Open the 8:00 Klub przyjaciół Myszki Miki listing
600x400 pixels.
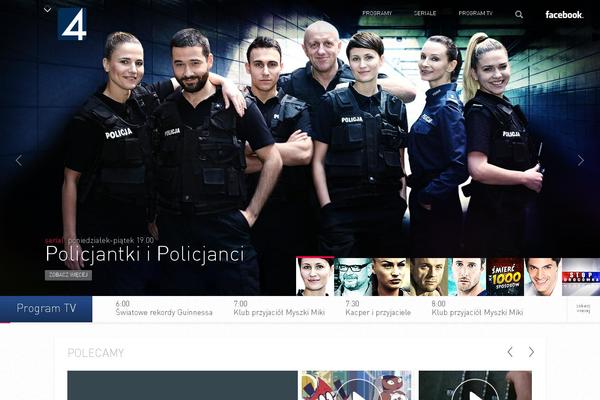point(477,308)
